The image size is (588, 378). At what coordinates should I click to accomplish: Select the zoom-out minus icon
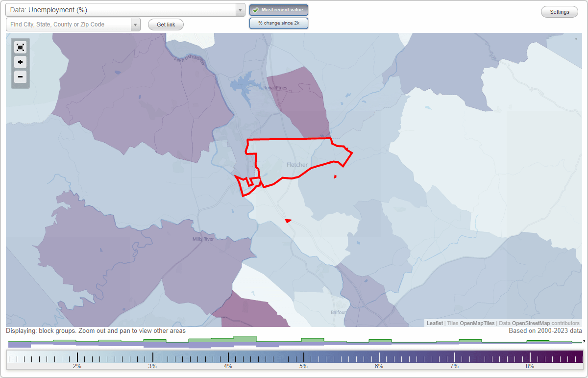click(20, 76)
